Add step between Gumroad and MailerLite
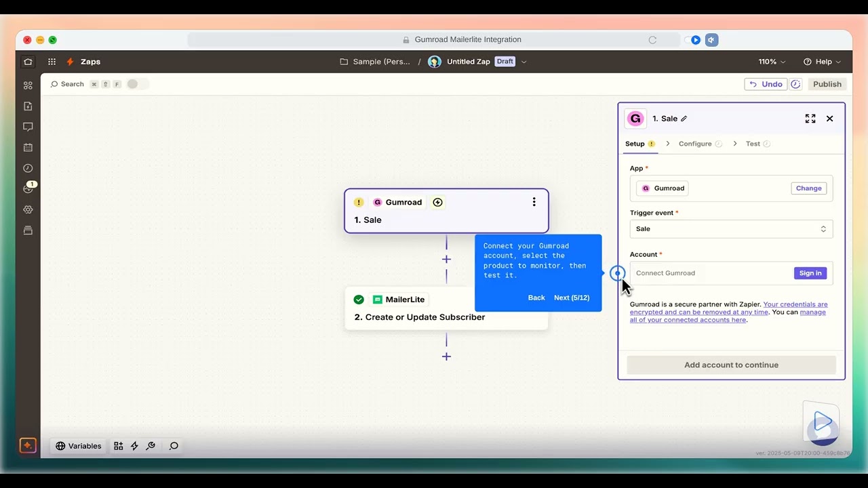The image size is (868, 488). 446,259
